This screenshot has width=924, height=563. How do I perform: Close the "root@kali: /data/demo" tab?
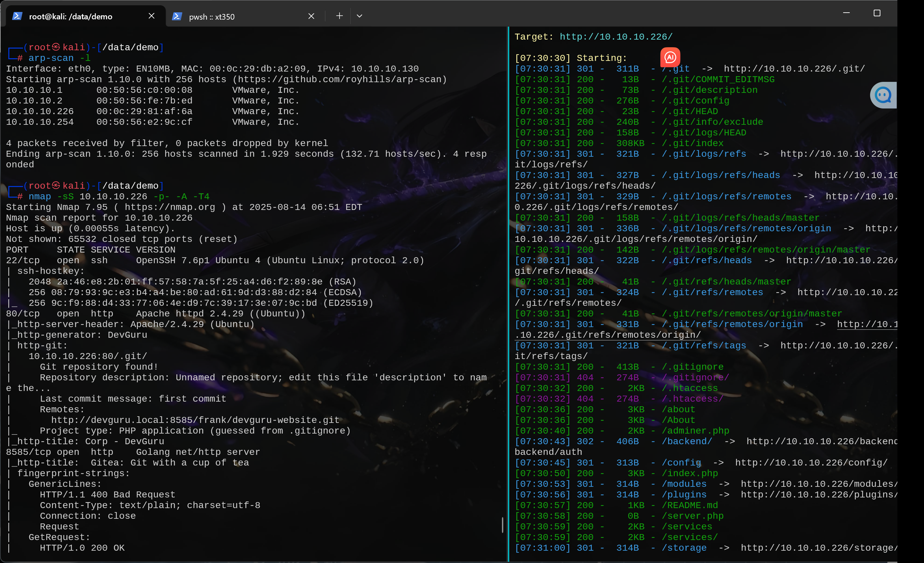click(x=151, y=16)
